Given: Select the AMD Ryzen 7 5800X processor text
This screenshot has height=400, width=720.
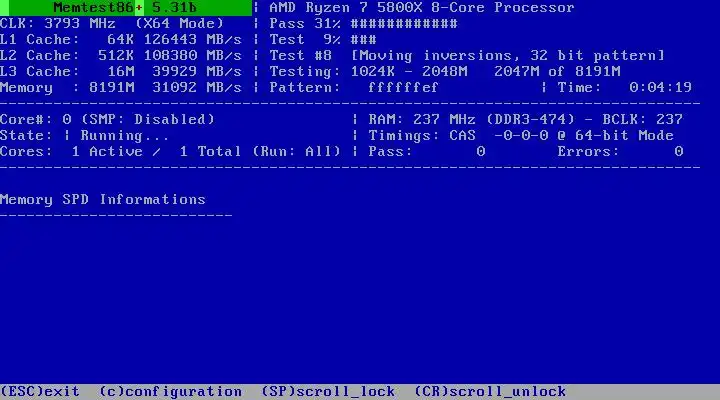Looking at the screenshot, I should 422,8.
